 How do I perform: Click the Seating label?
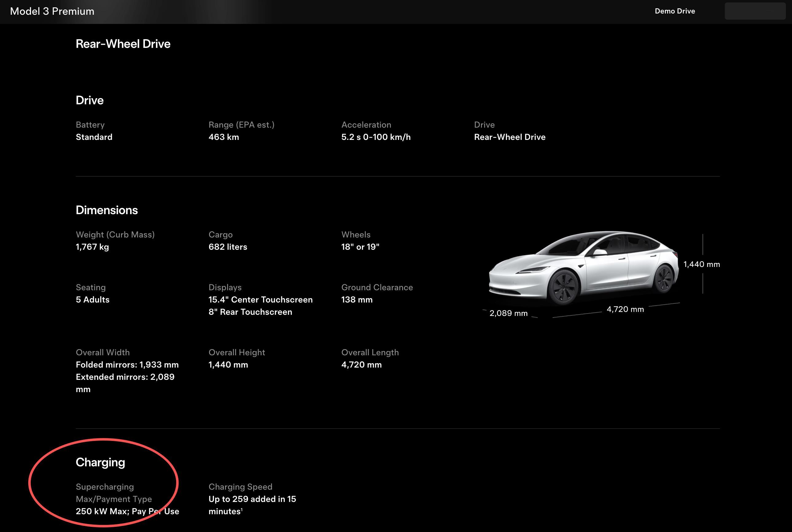pos(91,288)
